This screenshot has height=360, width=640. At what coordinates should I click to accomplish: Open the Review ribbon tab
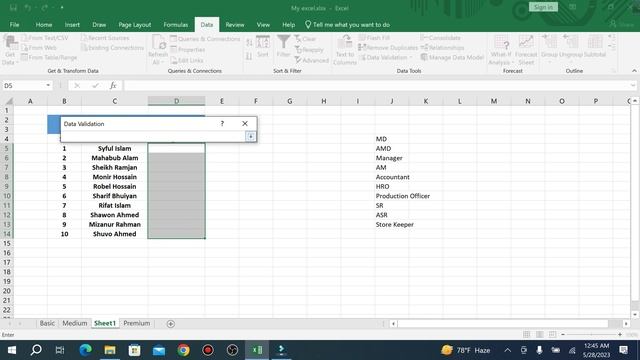pyautogui.click(x=235, y=24)
